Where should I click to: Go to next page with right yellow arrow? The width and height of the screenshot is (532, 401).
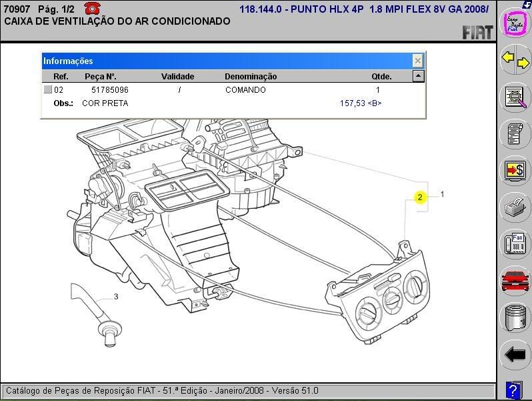click(x=523, y=63)
